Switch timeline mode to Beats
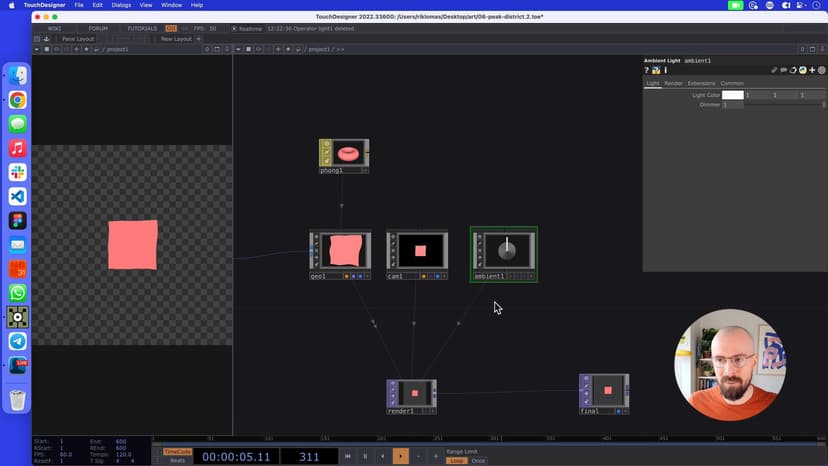 (176, 460)
